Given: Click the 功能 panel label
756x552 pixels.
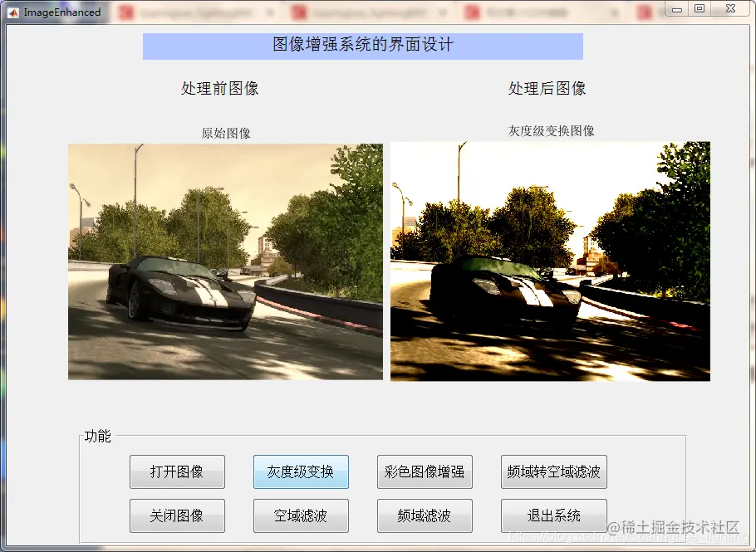Looking at the screenshot, I should click(97, 436).
